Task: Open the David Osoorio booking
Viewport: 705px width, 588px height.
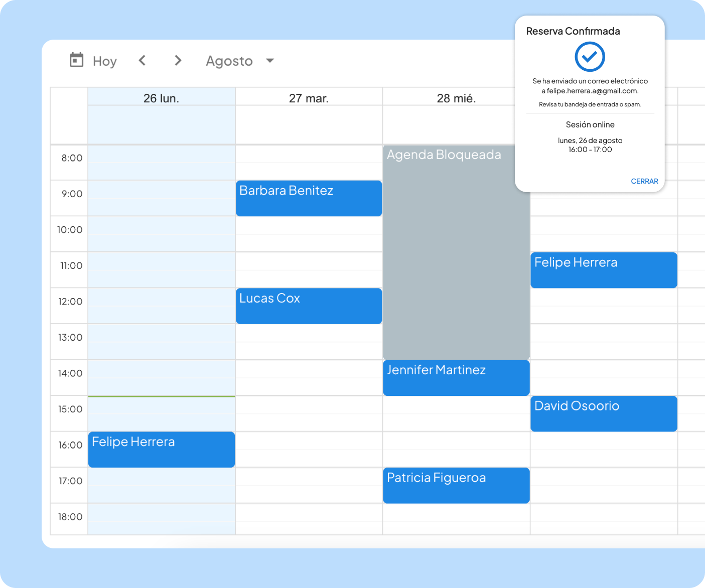Action: pos(603,413)
